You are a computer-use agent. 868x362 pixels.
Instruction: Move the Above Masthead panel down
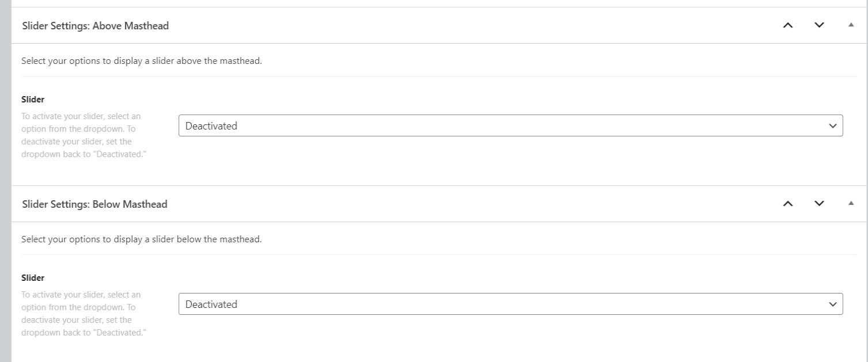[819, 25]
